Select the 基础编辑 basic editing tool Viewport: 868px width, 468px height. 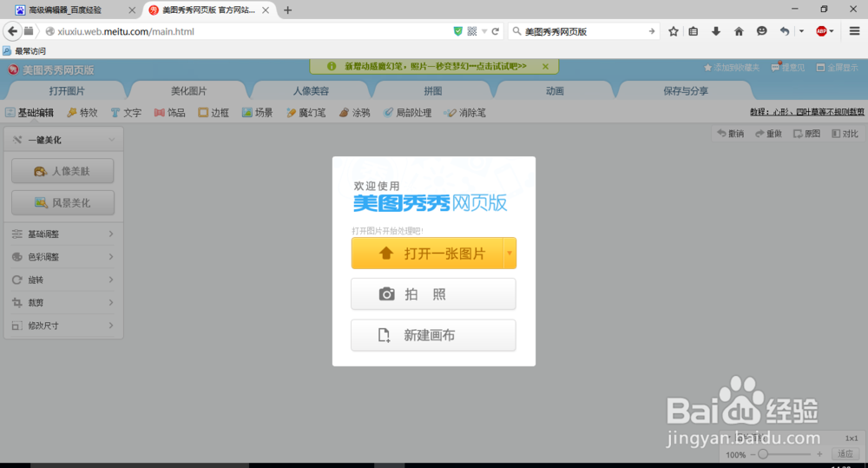coord(30,112)
